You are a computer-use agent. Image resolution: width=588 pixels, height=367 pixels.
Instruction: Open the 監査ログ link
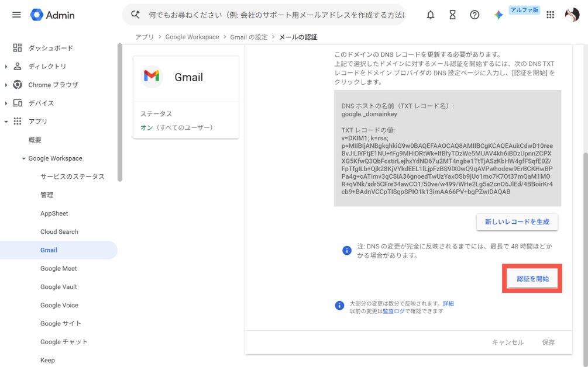(x=393, y=311)
